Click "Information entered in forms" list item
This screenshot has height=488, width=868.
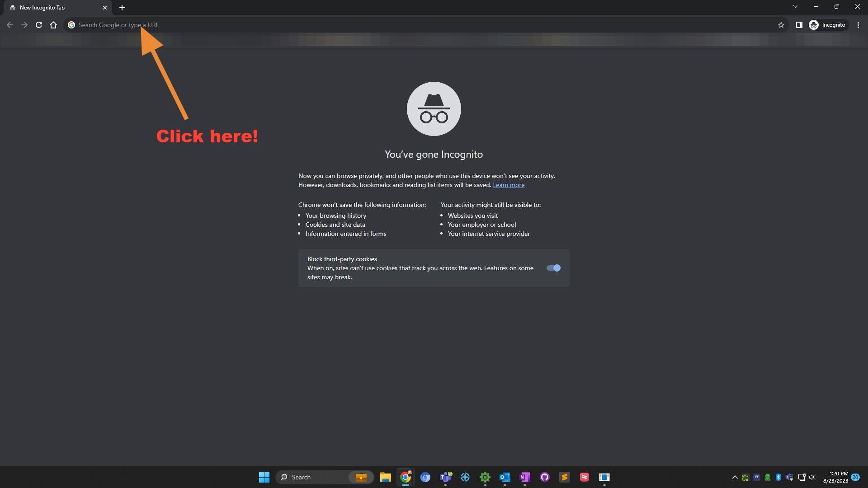pyautogui.click(x=346, y=234)
